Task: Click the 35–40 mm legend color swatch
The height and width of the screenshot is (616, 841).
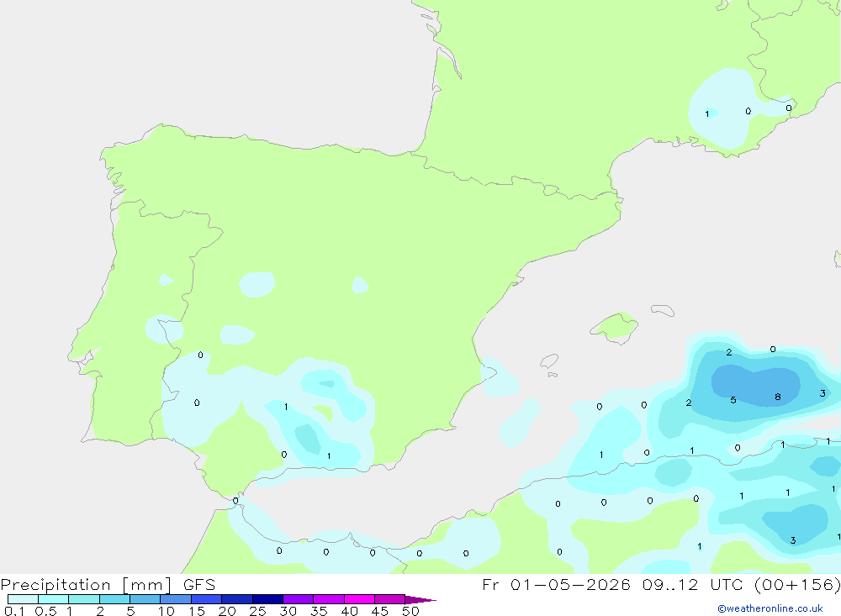Action: pos(328,599)
